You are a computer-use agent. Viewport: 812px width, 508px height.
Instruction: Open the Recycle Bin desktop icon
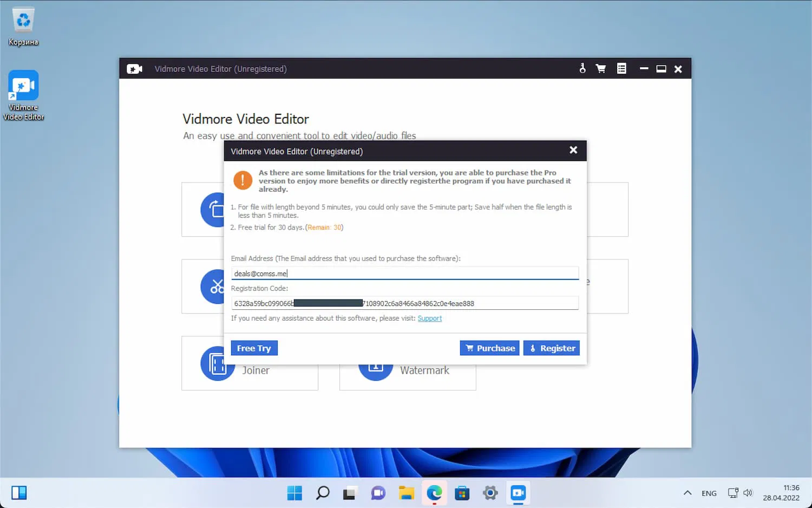23,27
